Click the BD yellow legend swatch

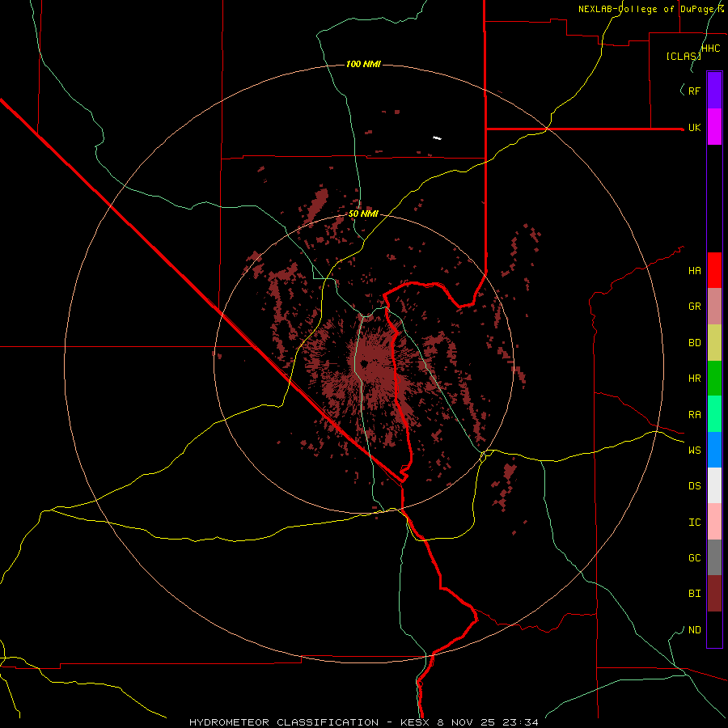pyautogui.click(x=714, y=343)
